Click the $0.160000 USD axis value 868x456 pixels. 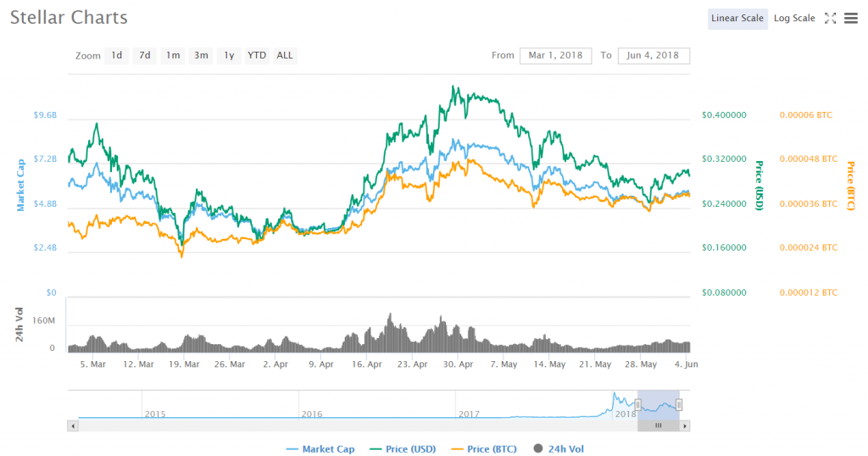(724, 248)
